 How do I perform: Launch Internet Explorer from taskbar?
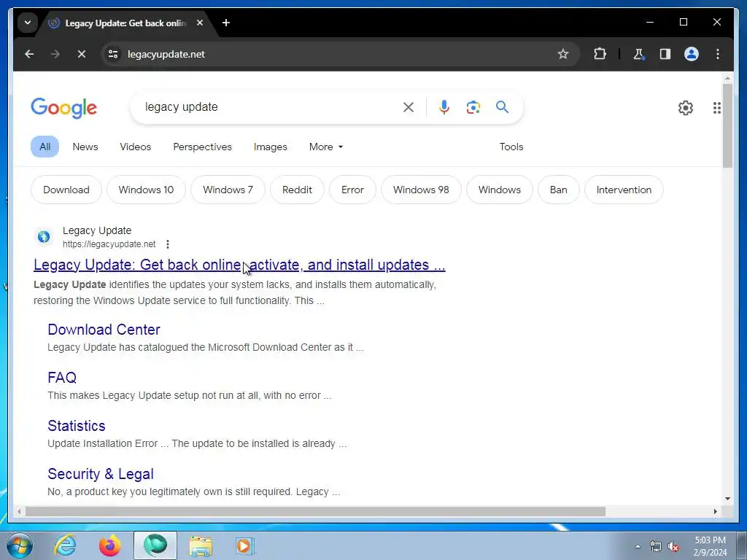pos(65,545)
